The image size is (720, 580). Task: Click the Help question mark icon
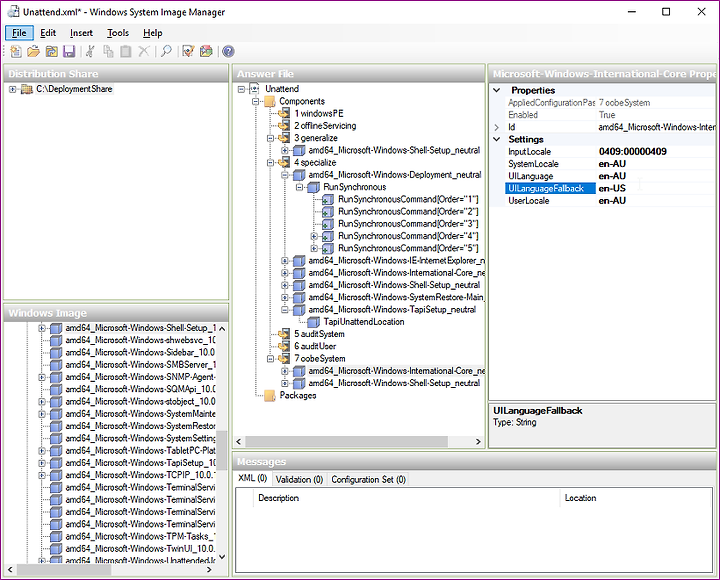click(x=228, y=51)
